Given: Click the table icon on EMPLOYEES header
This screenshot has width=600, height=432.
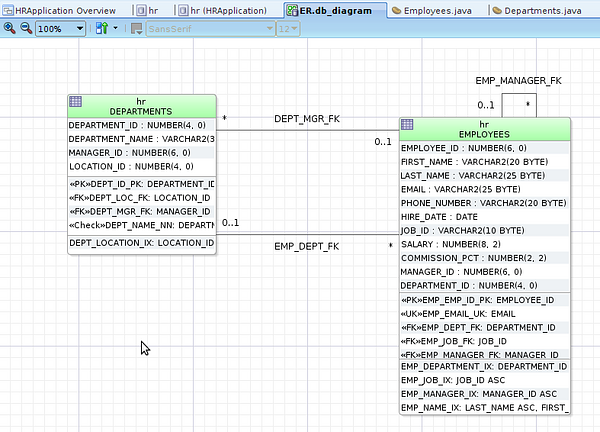Looking at the screenshot, I should pos(407,124).
